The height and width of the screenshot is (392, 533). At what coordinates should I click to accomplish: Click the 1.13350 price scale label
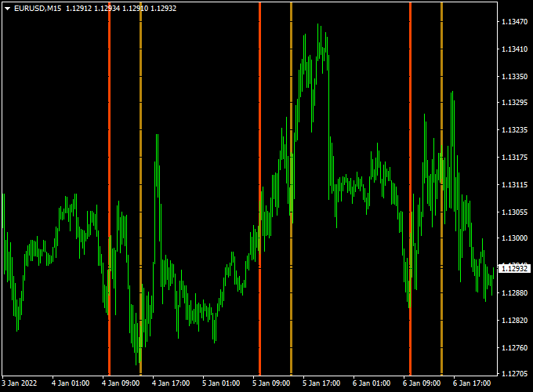pyautogui.click(x=515, y=77)
